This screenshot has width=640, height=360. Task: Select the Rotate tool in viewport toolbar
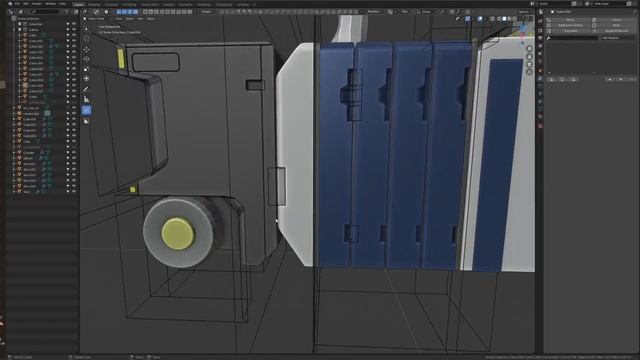[86, 59]
